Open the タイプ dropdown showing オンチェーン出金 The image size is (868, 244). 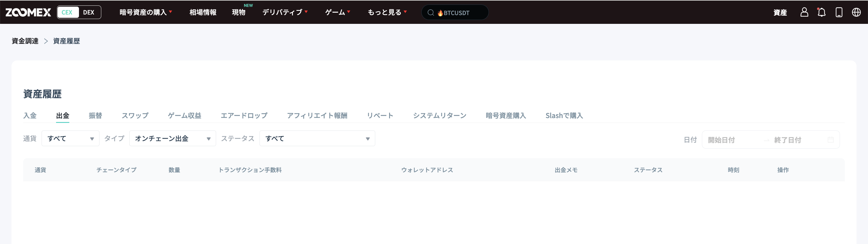coord(172,138)
